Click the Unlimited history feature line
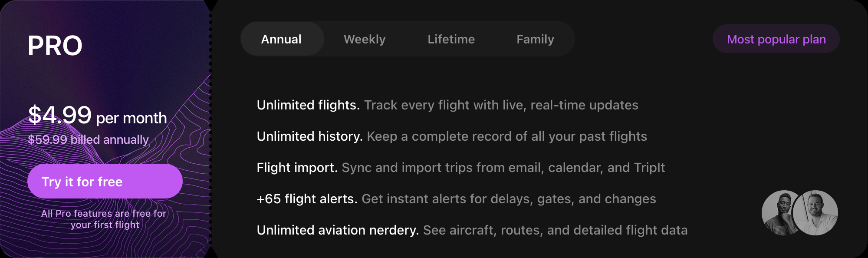The image size is (868, 258). coord(452,136)
